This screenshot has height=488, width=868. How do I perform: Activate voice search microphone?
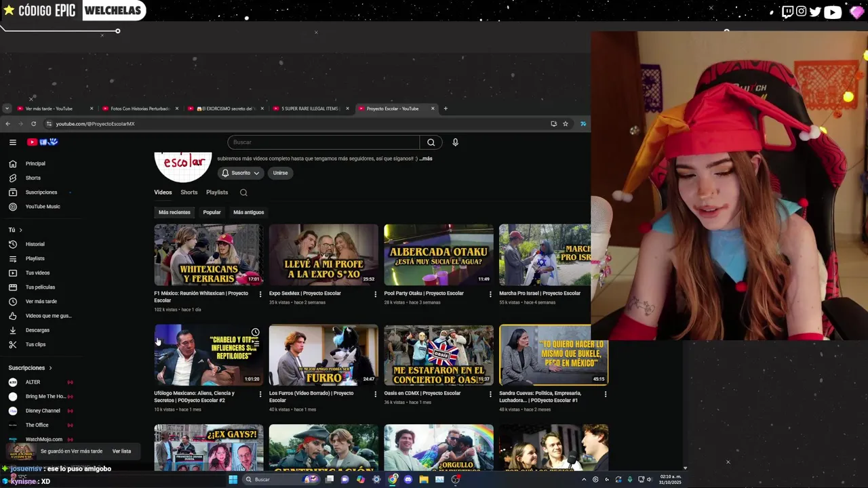[455, 142]
